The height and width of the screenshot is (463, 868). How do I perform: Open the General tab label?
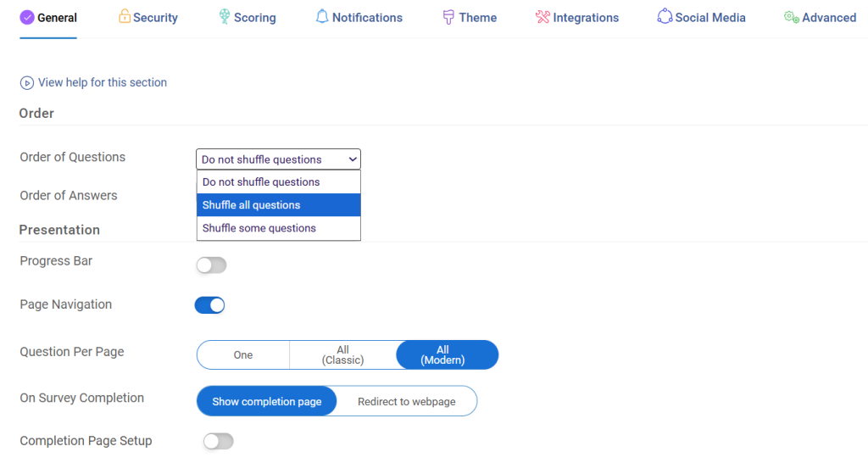click(57, 18)
